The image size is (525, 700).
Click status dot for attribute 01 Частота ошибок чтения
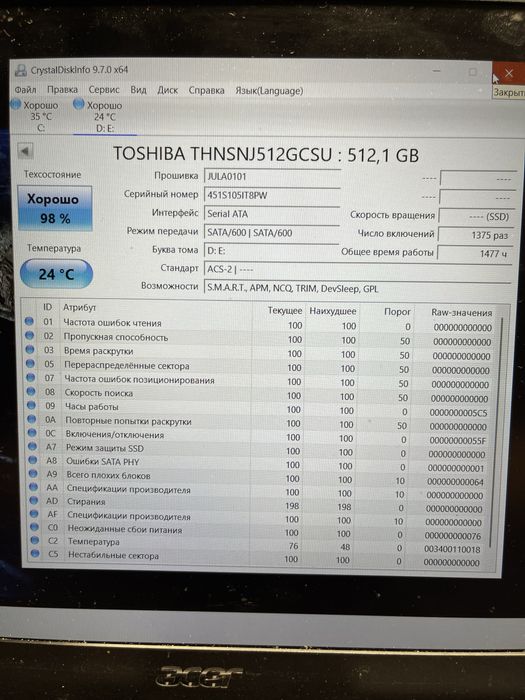pos(29,321)
